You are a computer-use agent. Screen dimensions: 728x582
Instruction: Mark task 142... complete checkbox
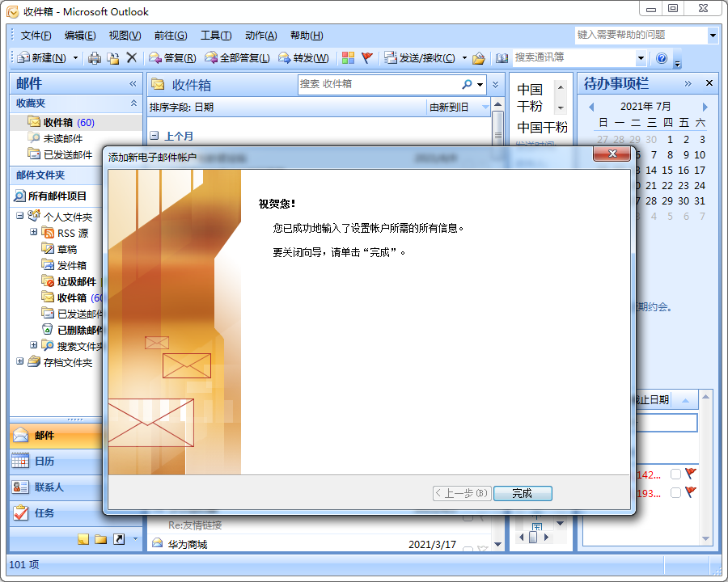click(675, 474)
